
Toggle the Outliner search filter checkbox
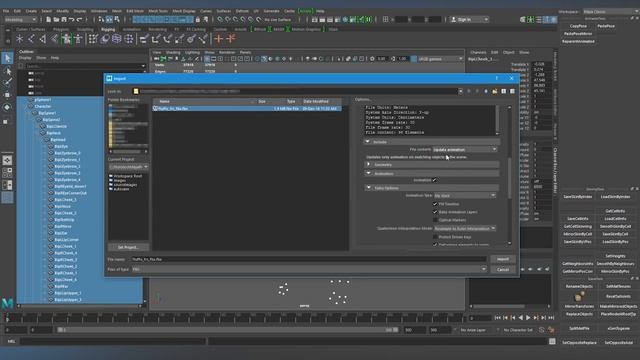point(21,66)
